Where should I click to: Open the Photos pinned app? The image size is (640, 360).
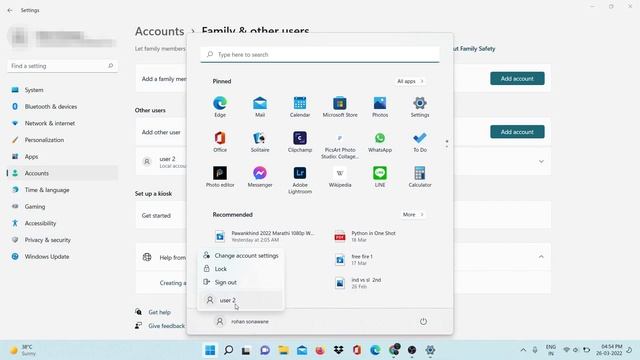point(380,107)
